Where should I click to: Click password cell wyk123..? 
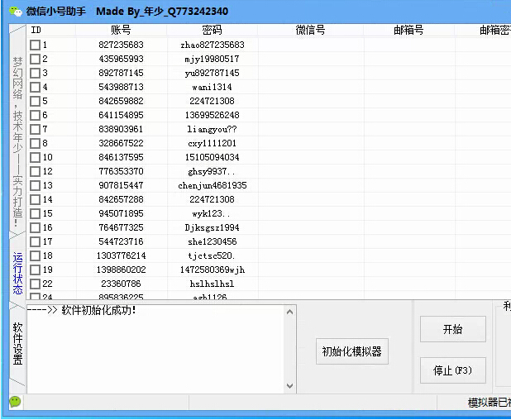point(211,214)
